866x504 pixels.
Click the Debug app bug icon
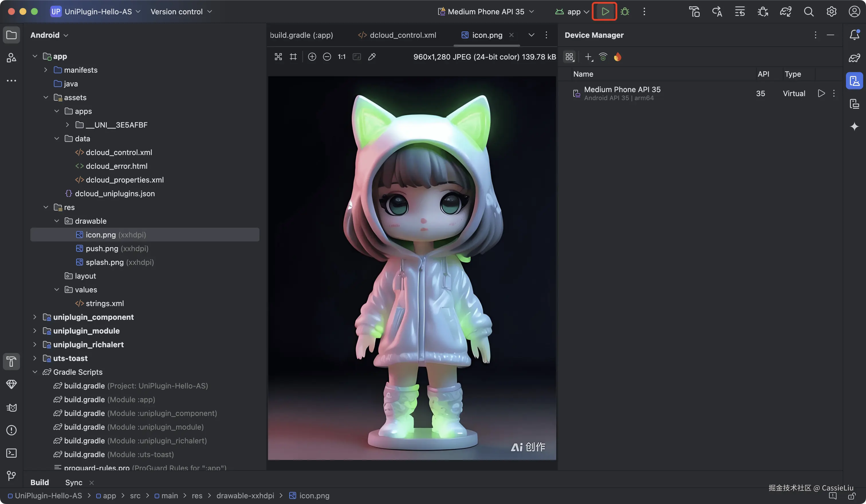pyautogui.click(x=625, y=12)
